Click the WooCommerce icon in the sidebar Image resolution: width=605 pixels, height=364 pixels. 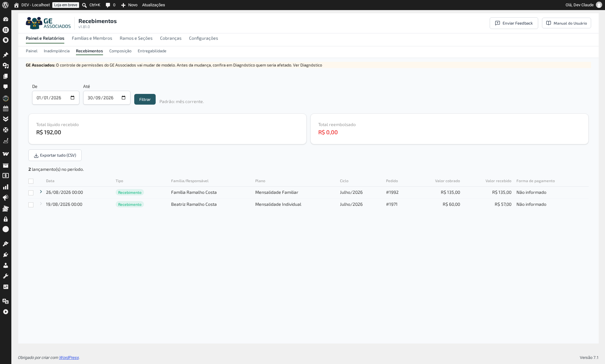[6, 154]
